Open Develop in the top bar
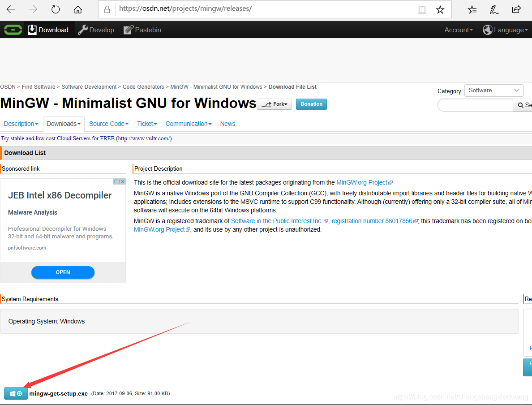The width and height of the screenshot is (532, 405). tap(96, 30)
